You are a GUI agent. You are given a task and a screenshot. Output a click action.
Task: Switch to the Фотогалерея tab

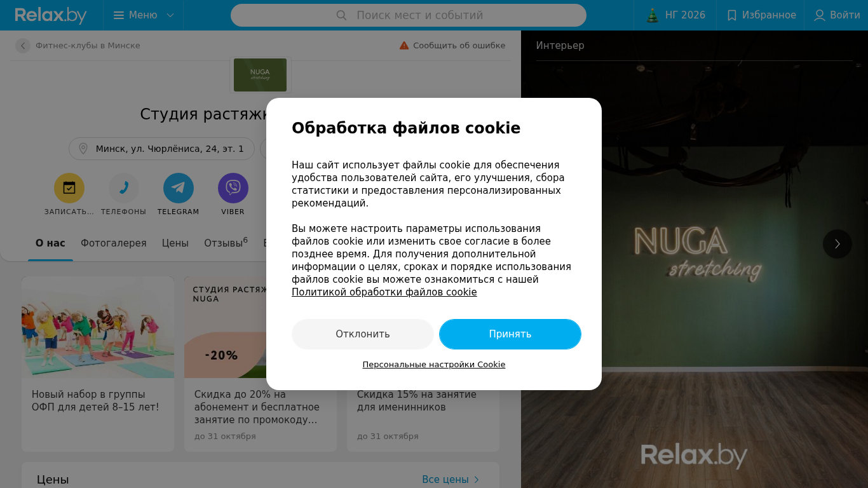coord(113,243)
